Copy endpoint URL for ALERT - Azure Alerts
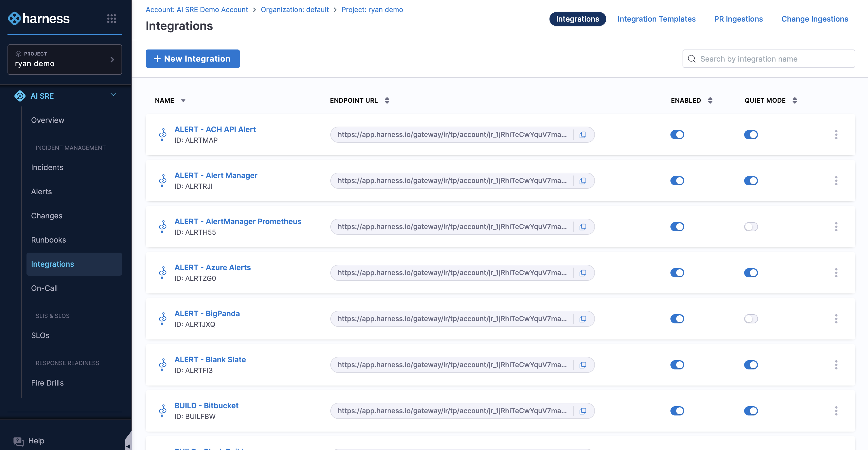 click(583, 273)
